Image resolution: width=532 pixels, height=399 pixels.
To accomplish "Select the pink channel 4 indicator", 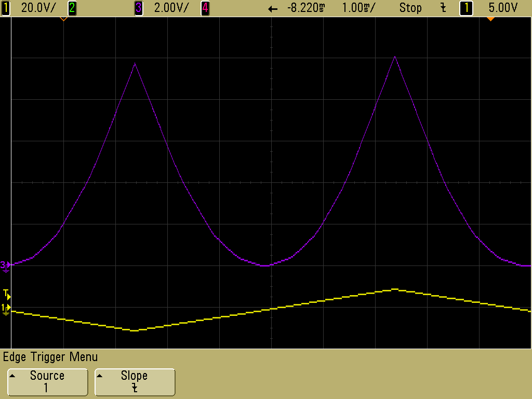I will [205, 8].
